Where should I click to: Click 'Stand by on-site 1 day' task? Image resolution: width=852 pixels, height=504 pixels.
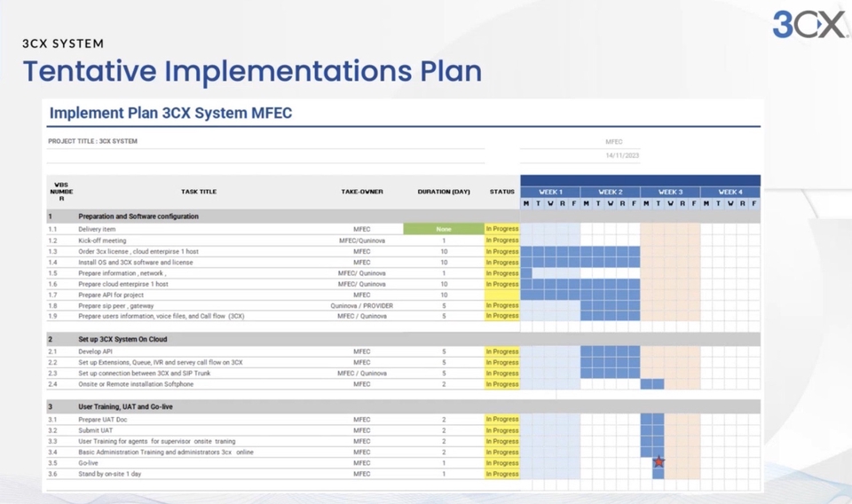pyautogui.click(x=110, y=474)
